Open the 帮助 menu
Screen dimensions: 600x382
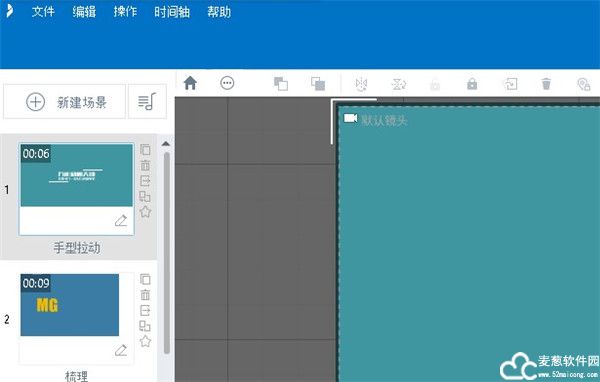pyautogui.click(x=219, y=11)
